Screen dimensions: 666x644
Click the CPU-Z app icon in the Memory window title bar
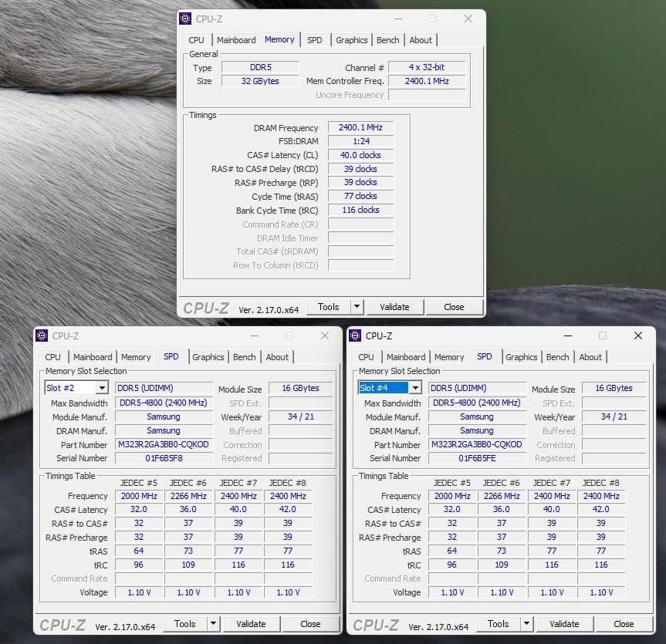coord(185,19)
